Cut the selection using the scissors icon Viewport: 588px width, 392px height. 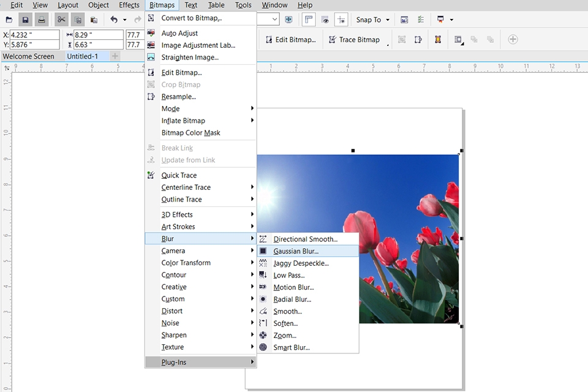[x=61, y=19]
